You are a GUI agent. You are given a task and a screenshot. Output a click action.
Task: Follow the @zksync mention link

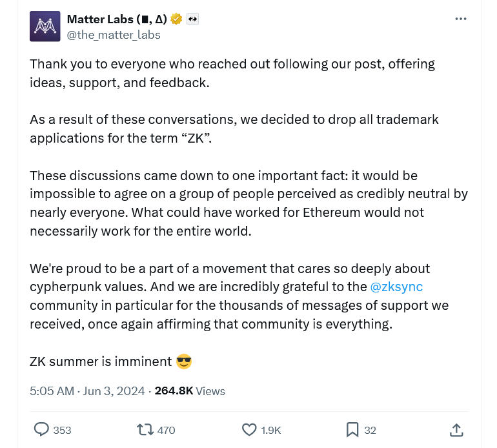[x=397, y=287]
